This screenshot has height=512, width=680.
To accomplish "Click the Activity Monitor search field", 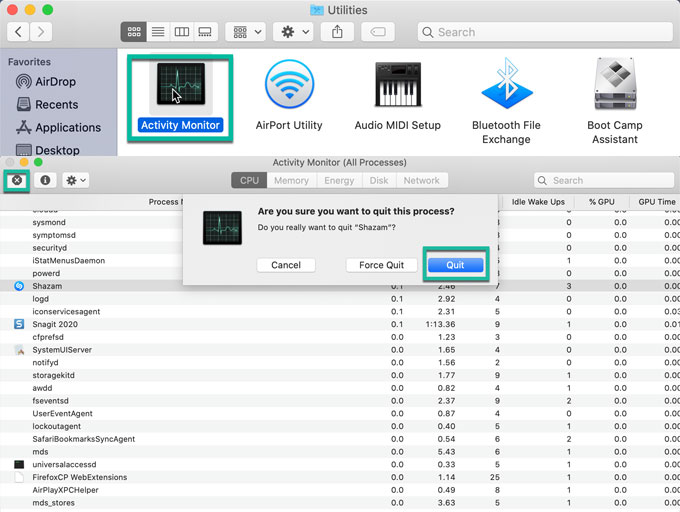I will tap(603, 180).
